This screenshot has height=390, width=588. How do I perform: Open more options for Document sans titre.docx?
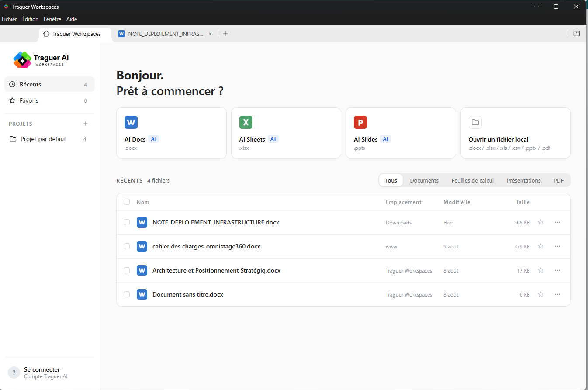point(557,294)
